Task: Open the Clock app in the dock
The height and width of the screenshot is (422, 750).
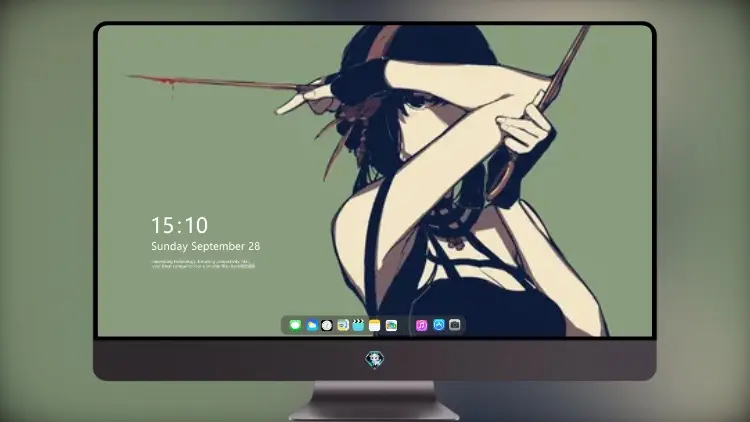Action: click(x=327, y=325)
